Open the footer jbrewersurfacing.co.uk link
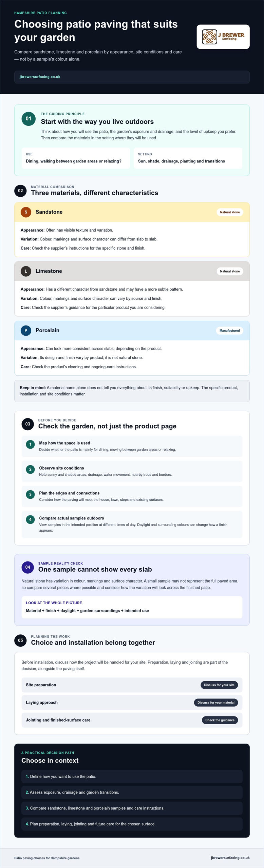The height and width of the screenshot is (868, 264). coord(230,857)
